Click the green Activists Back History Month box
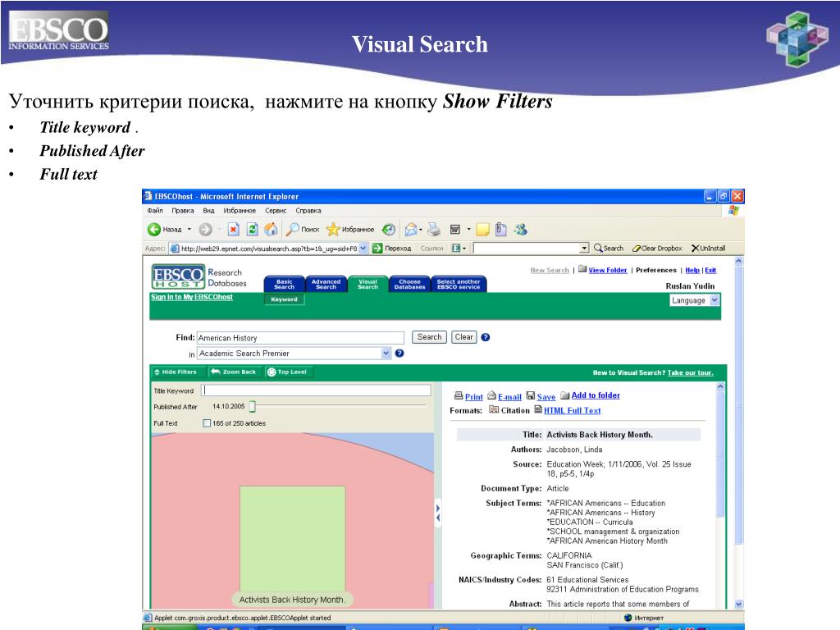840x630 pixels. tap(293, 539)
